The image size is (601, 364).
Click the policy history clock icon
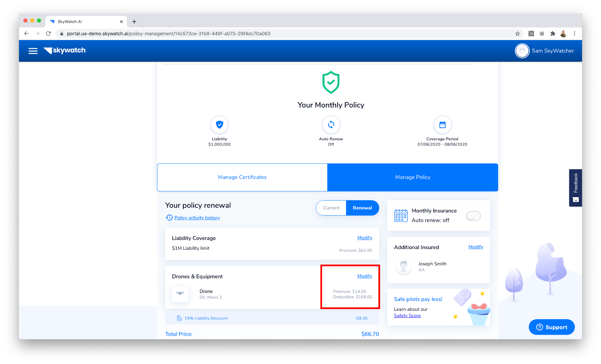pyautogui.click(x=169, y=218)
